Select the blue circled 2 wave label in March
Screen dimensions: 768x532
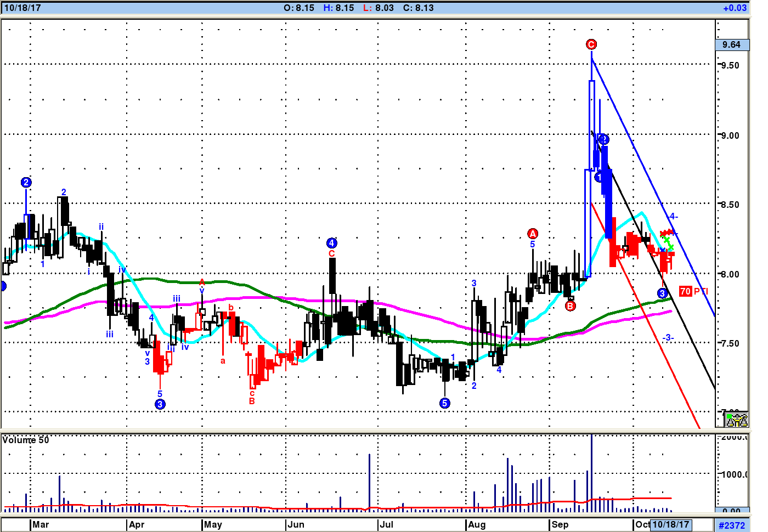coord(26,182)
